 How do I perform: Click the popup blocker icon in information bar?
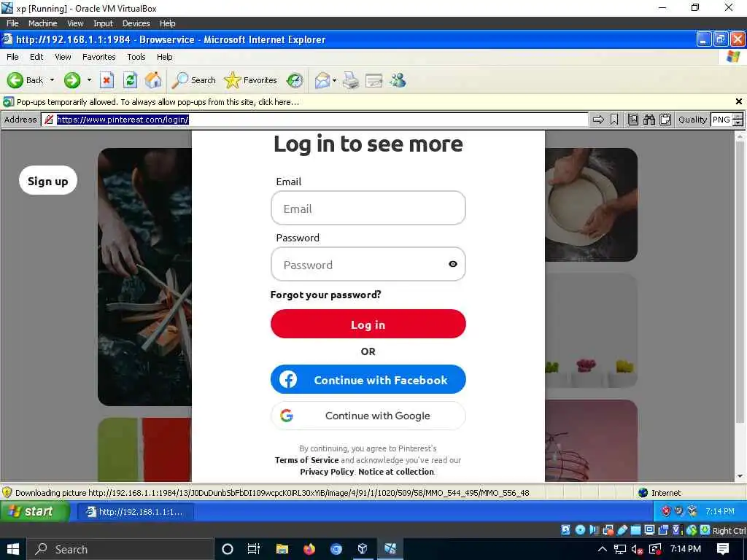pyautogui.click(x=8, y=102)
